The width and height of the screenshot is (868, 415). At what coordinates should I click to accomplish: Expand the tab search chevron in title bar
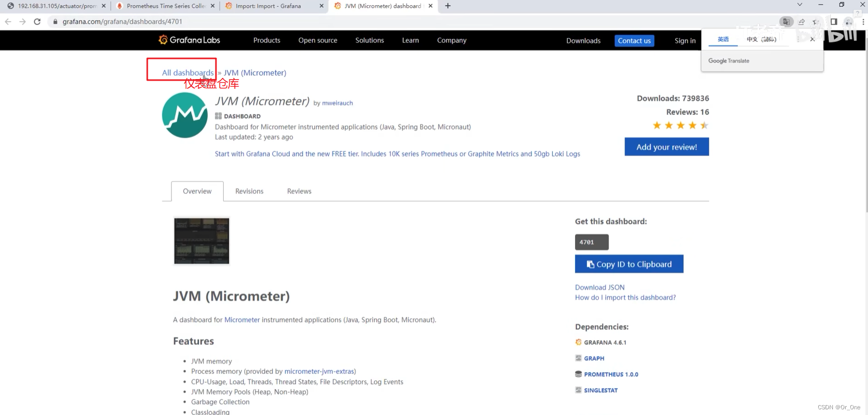click(x=799, y=5)
